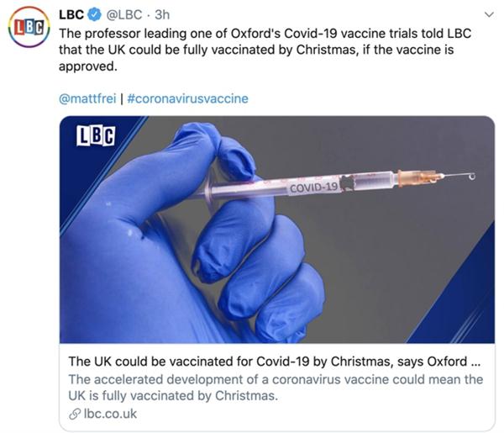Click the card description about accelerated development

pyautogui.click(x=273, y=387)
